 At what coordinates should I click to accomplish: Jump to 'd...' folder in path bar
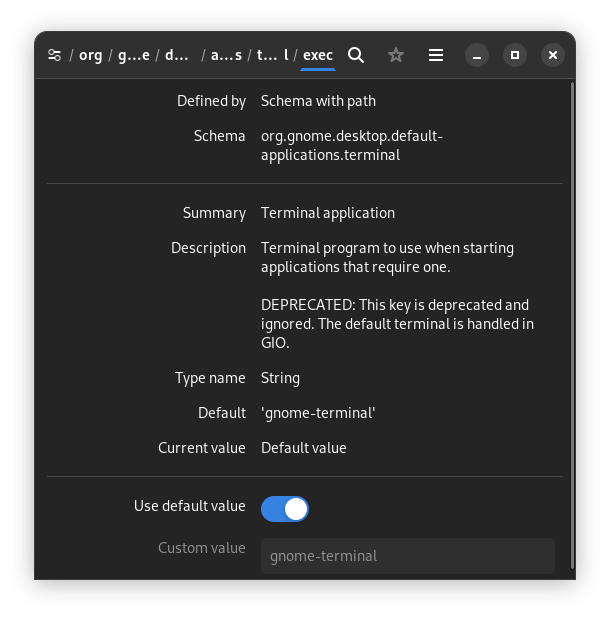[x=177, y=55]
